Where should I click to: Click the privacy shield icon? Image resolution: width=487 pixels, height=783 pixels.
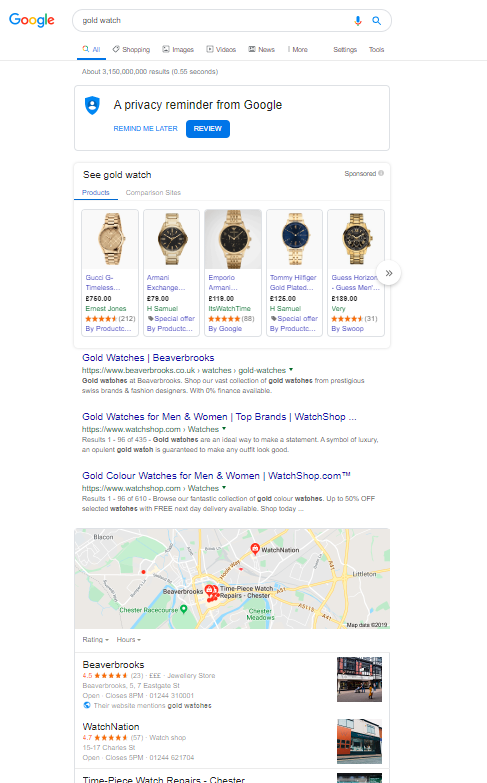(x=92, y=105)
